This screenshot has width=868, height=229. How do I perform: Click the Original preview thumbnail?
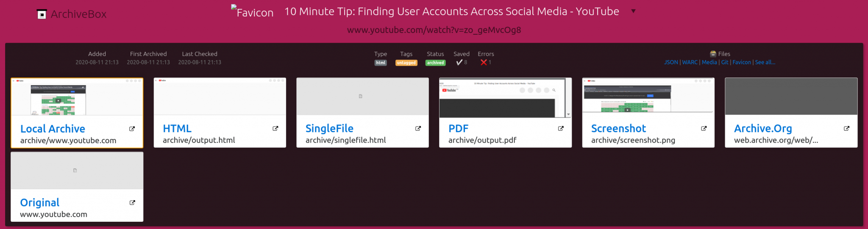77,170
